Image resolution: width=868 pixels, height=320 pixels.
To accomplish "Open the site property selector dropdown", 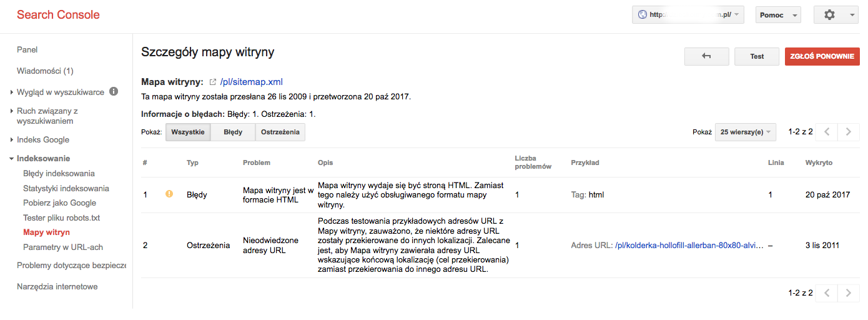I will pos(688,15).
